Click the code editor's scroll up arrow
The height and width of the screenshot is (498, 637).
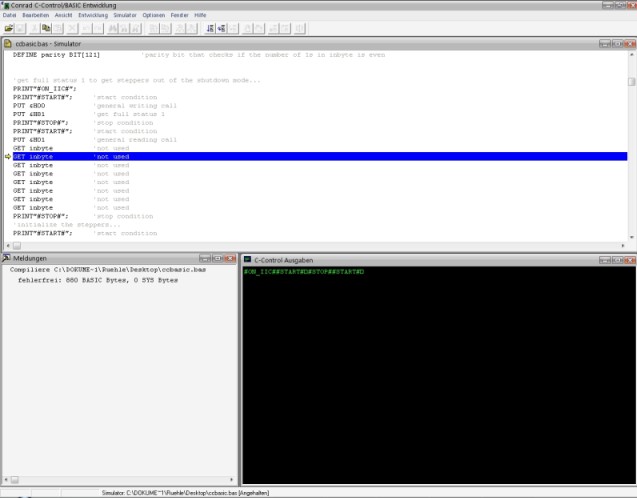(632, 54)
